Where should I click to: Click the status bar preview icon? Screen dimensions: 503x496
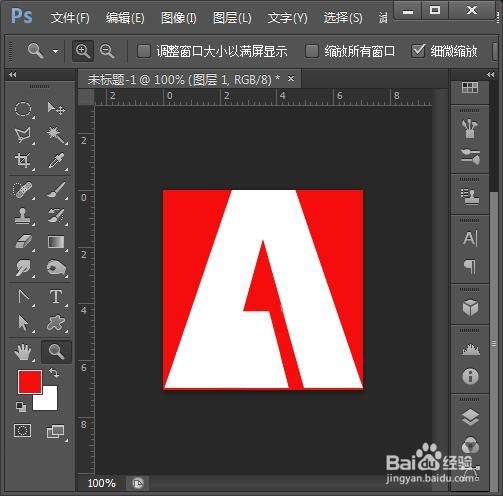138,483
